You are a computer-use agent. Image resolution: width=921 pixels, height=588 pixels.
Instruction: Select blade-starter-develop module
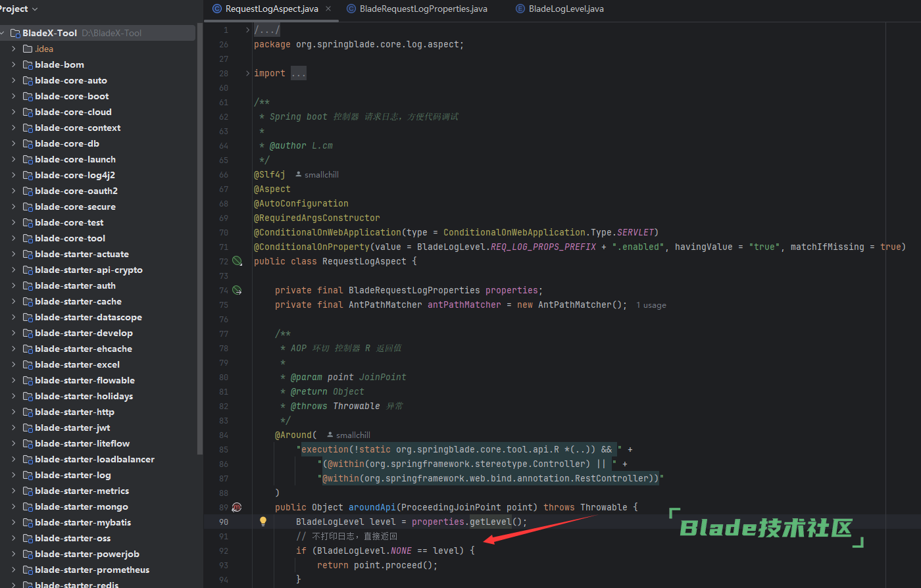click(84, 333)
